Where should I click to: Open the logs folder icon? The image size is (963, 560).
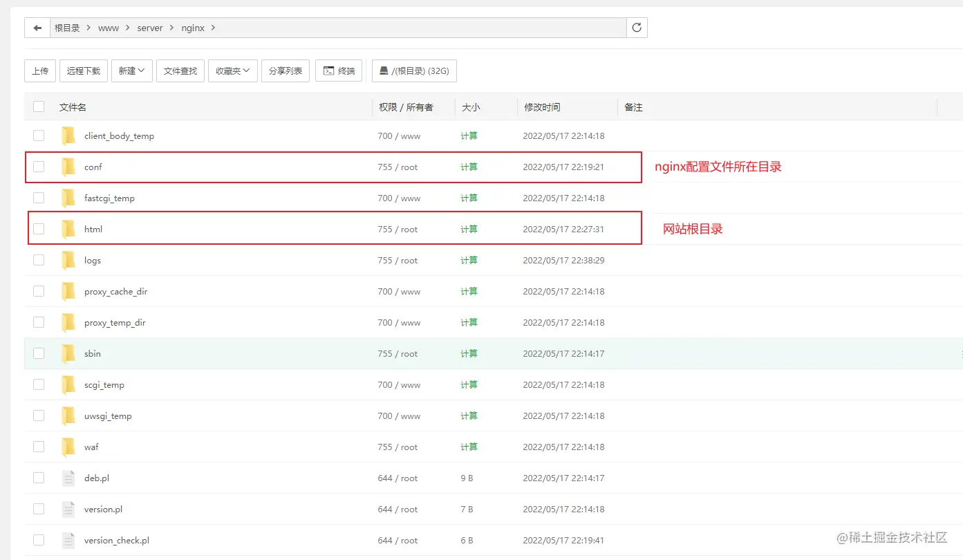pos(68,260)
